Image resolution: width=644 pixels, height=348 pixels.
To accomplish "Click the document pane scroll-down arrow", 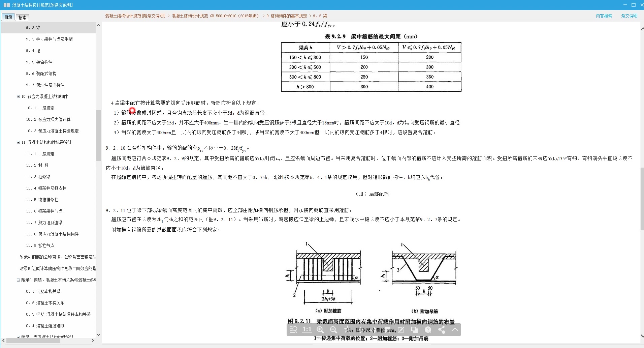I will tap(642, 336).
